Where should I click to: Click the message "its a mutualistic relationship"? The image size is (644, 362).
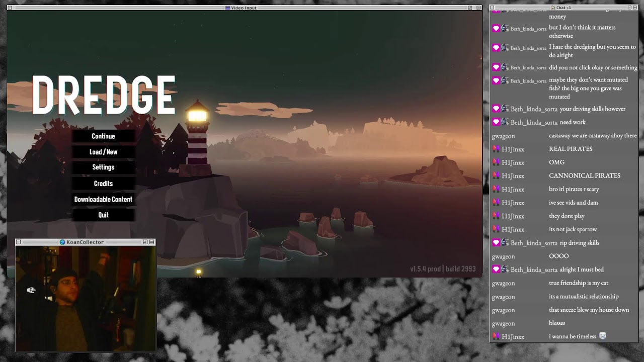point(584,297)
